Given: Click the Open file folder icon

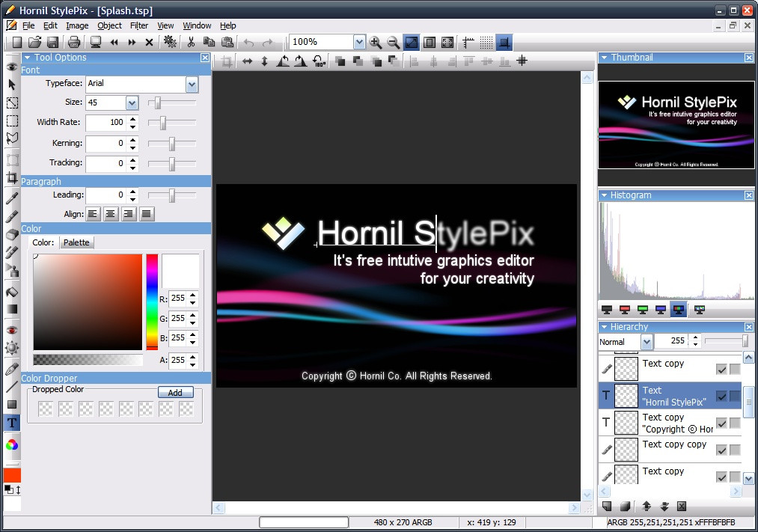Looking at the screenshot, I should pos(35,43).
